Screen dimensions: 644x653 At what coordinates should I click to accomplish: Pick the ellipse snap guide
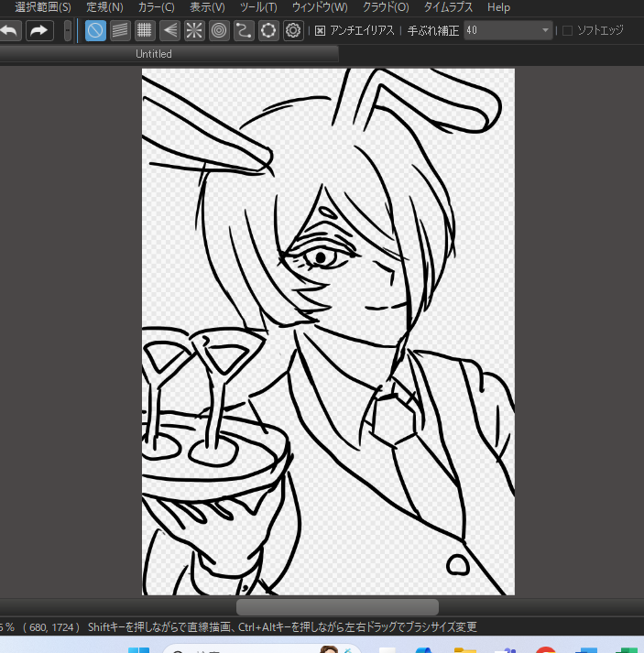[268, 30]
